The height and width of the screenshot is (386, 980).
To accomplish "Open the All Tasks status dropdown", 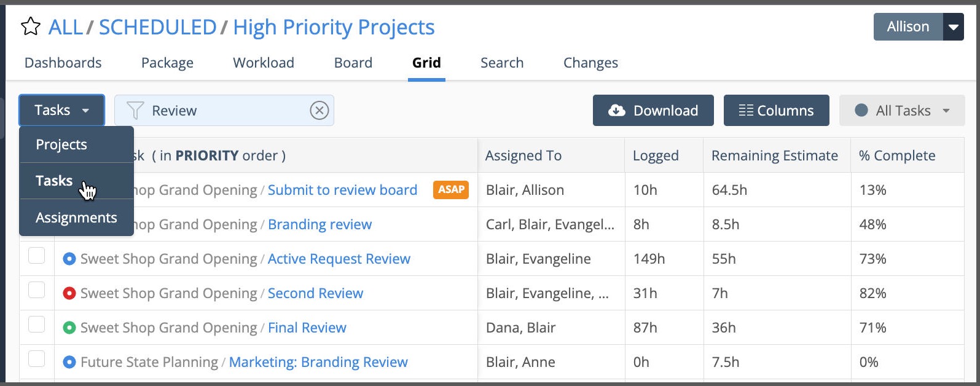I will [901, 111].
